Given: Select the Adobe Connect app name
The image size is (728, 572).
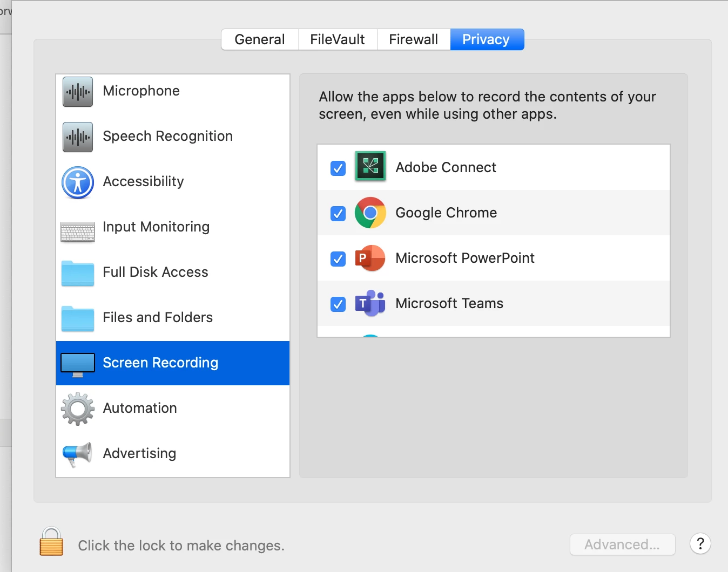Looking at the screenshot, I should 446,167.
